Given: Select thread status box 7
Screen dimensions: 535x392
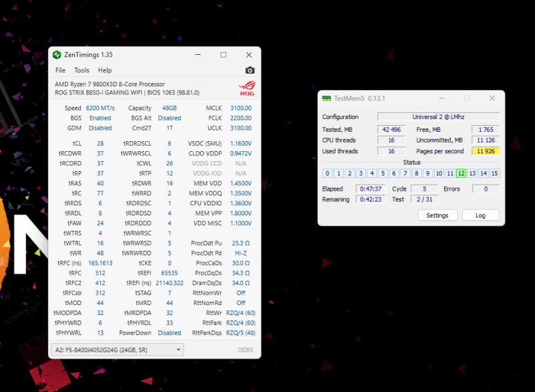Looking at the screenshot, I should [405, 173].
